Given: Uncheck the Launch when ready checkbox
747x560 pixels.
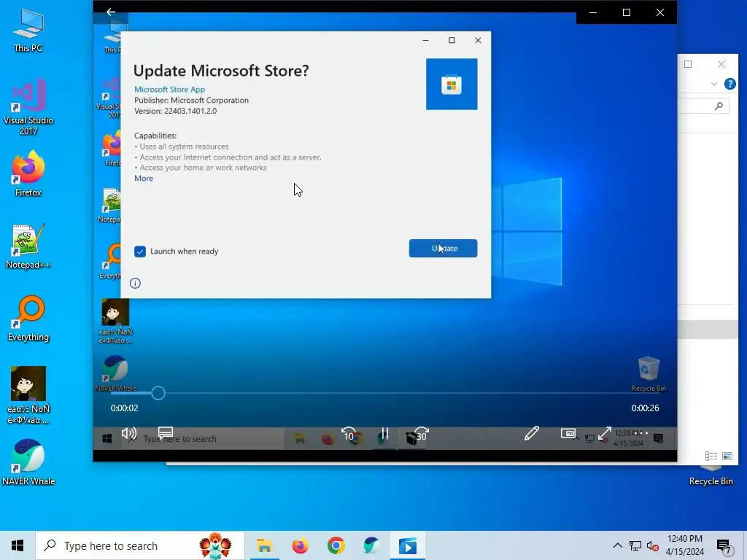Looking at the screenshot, I should (x=140, y=252).
